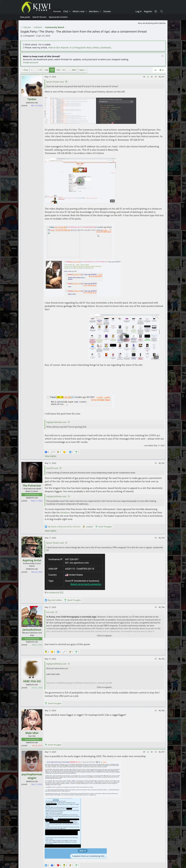Click the first reaction icon under post #2,767
The height and width of the screenshot is (868, 186).
coord(46,865)
